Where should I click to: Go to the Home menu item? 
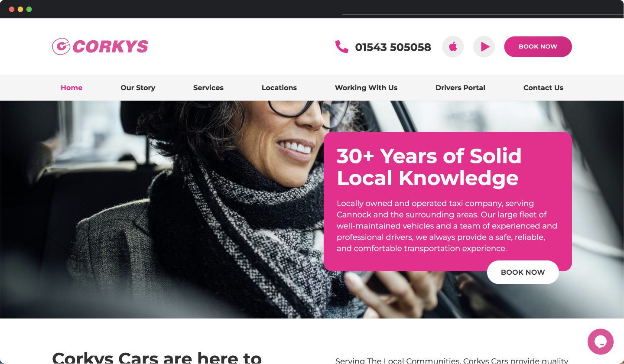click(71, 88)
